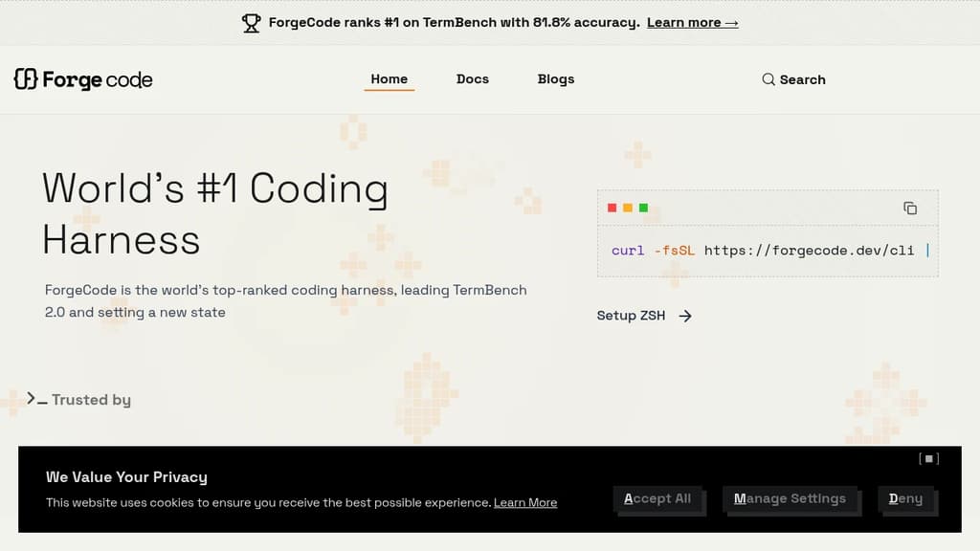980x551 pixels.
Task: Click the terminal prompt icon by Trusted by
Action: click(x=37, y=399)
